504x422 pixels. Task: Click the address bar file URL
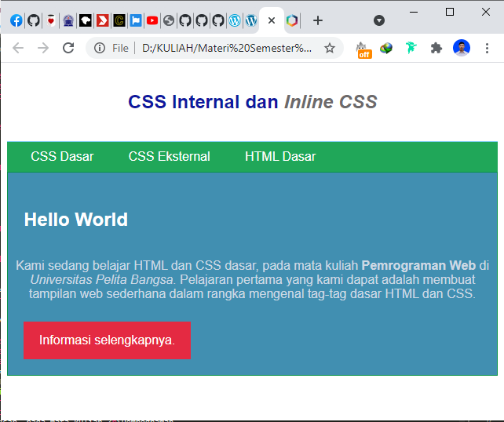227,48
